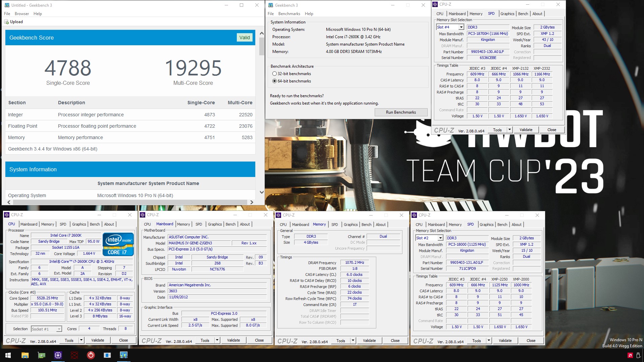Screen dimensions: 644x362
Task: Open the Windows Start menu
Action: tap(8, 355)
